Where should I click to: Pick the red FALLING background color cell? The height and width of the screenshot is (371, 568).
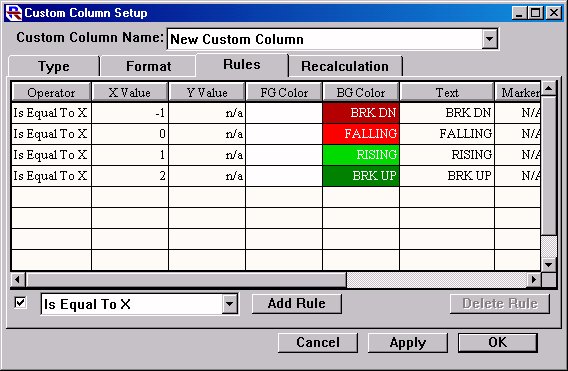361,134
